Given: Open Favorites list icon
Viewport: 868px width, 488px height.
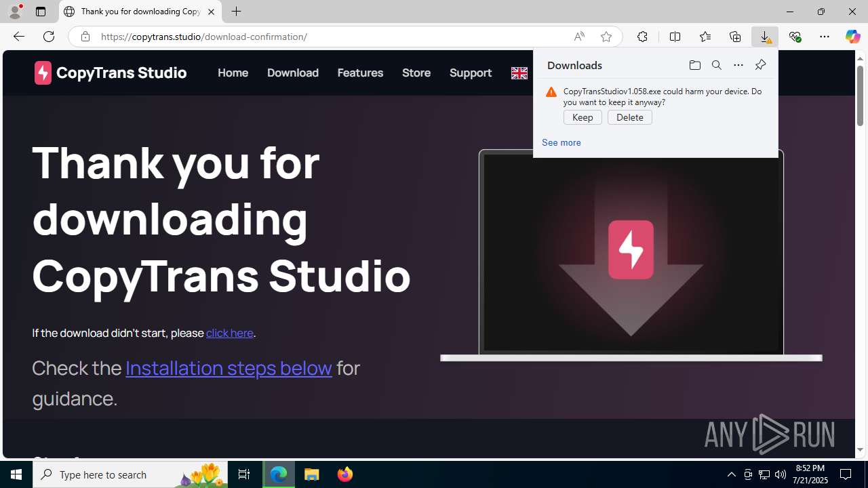Looking at the screenshot, I should pos(705,37).
